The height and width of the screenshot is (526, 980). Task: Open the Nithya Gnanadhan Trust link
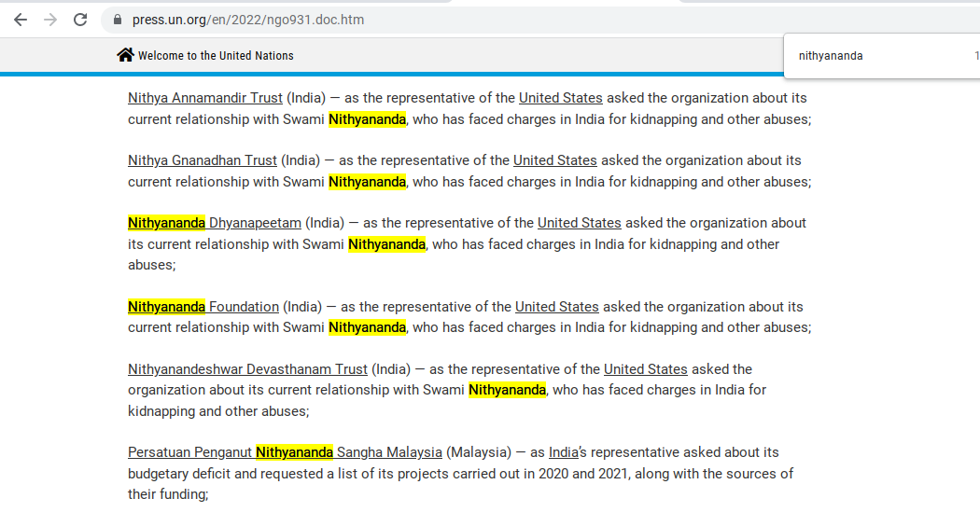203,160
